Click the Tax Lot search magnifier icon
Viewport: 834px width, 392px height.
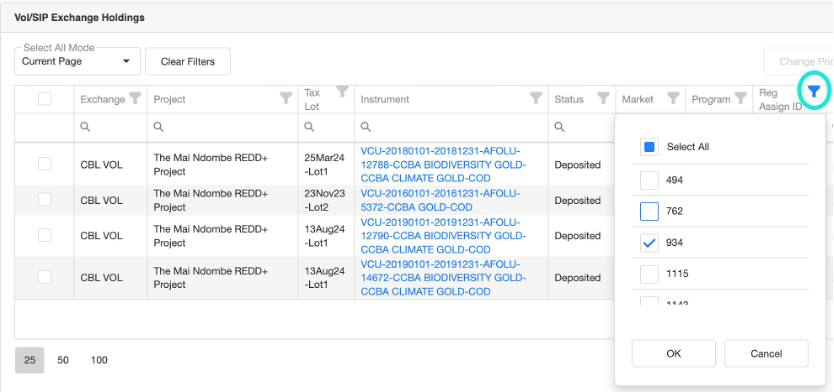click(309, 127)
